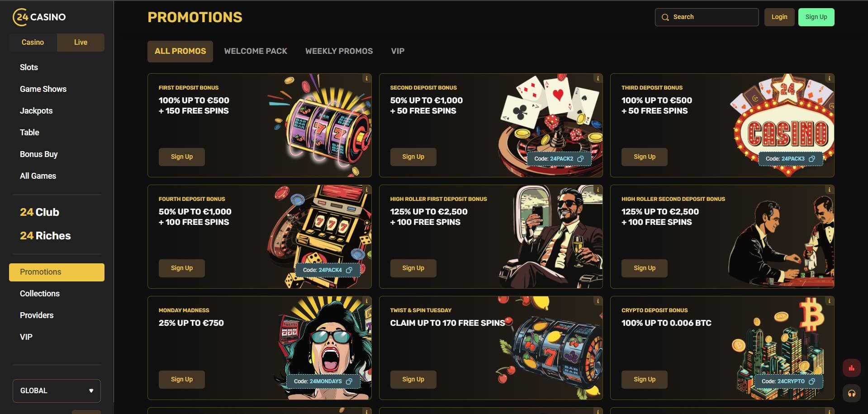Open info icon on First Deposit Bonus card

coord(366,78)
